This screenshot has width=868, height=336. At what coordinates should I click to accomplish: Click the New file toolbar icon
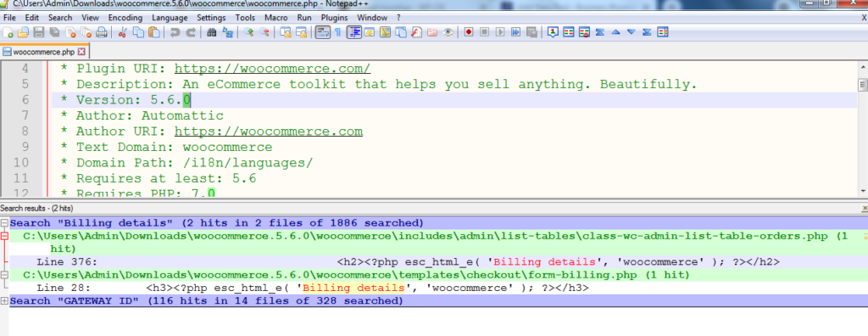click(8, 32)
